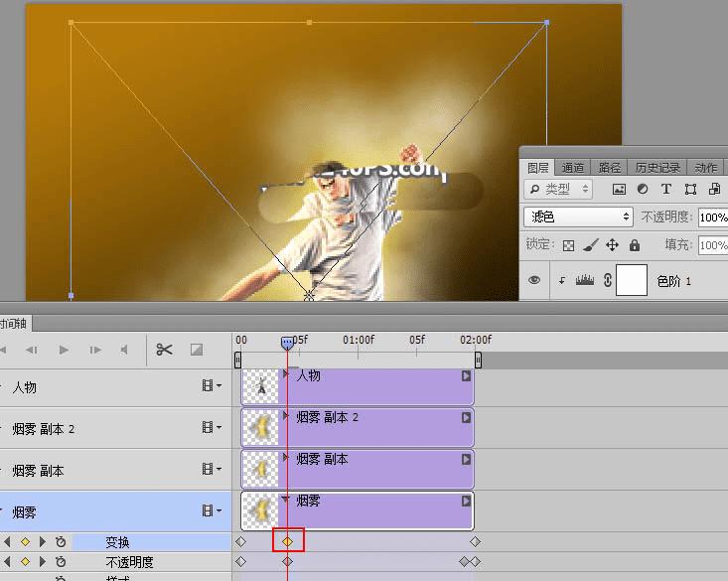
Task: Filter layers by shape type
Action: (x=690, y=189)
